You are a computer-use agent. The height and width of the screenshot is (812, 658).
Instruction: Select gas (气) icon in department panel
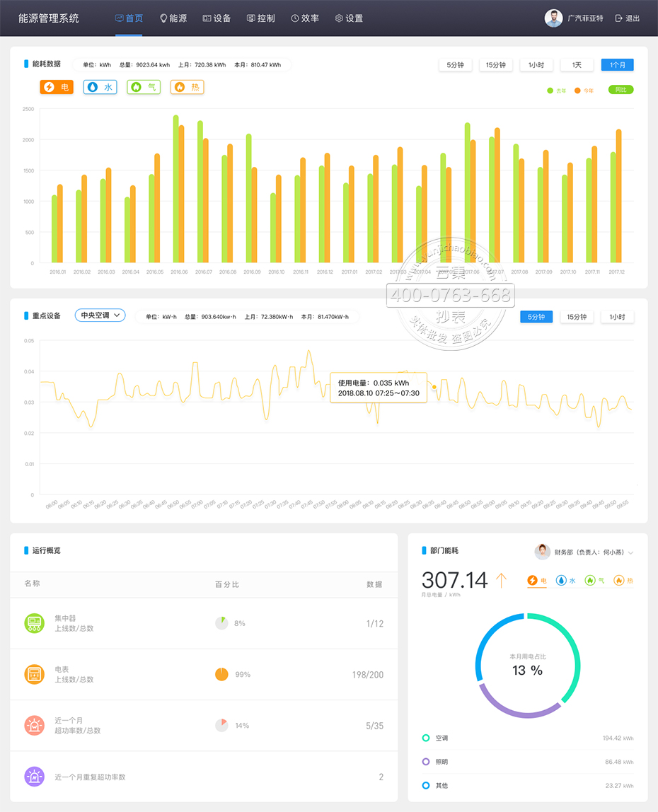coord(590,581)
